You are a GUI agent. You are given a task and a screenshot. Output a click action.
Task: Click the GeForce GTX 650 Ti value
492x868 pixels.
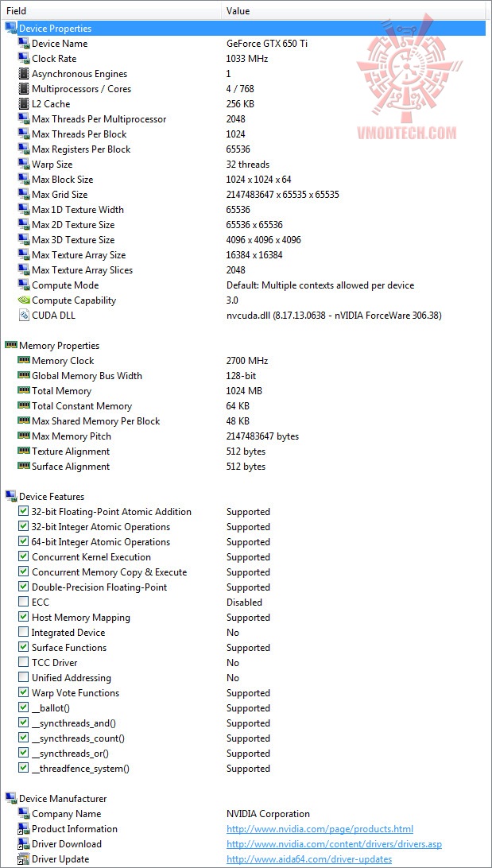267,43
